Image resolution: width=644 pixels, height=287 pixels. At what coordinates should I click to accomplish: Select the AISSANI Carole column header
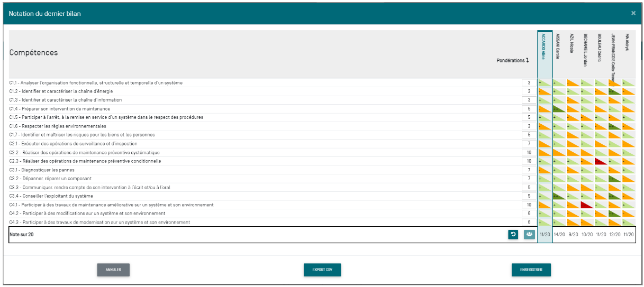[x=558, y=48]
